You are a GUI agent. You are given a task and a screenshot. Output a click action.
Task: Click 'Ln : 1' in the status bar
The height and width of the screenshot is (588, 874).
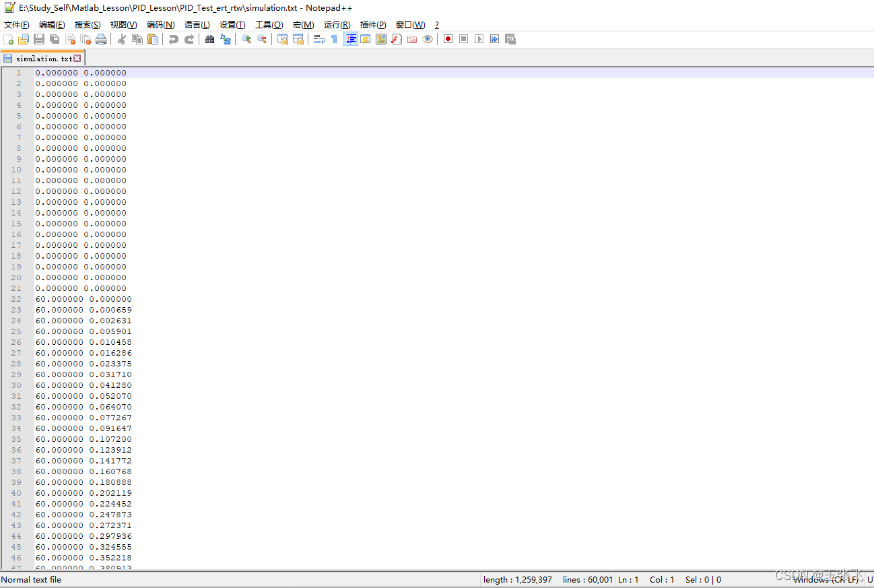pyautogui.click(x=628, y=579)
